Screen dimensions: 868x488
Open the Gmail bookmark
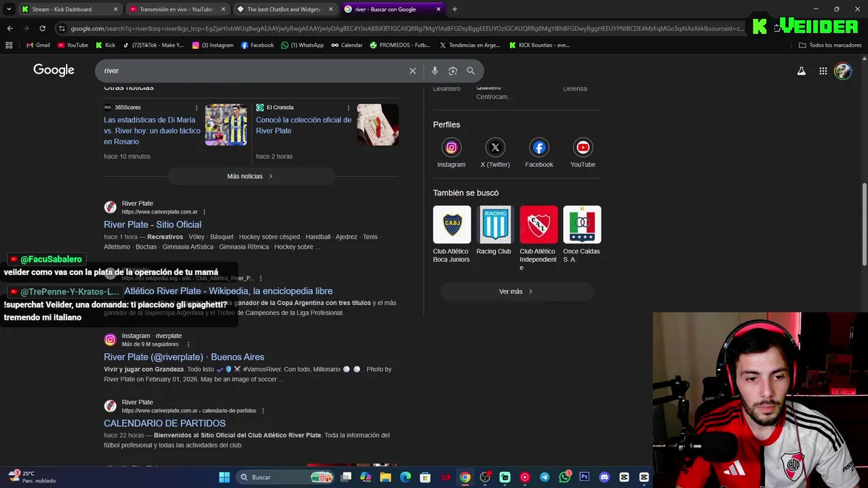(x=38, y=45)
